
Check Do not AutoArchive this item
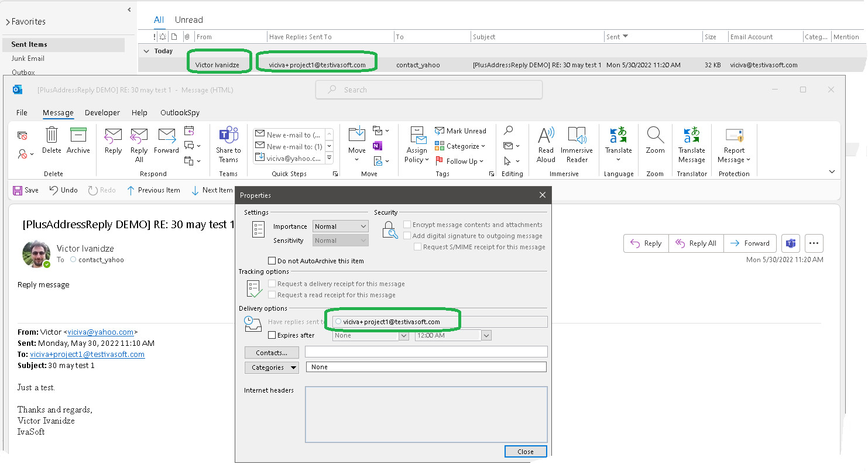click(x=272, y=261)
